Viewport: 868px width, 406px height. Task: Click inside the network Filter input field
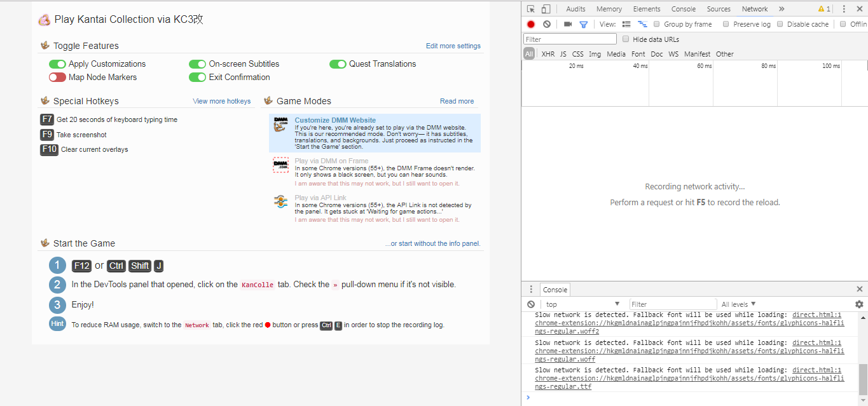569,39
